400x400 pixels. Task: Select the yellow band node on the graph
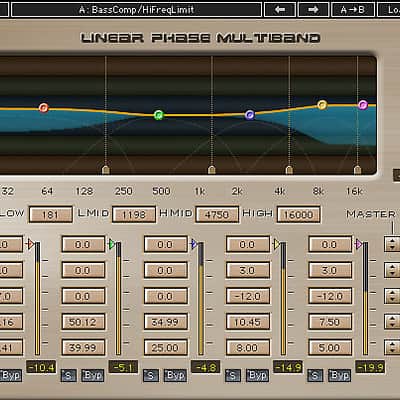(x=322, y=105)
